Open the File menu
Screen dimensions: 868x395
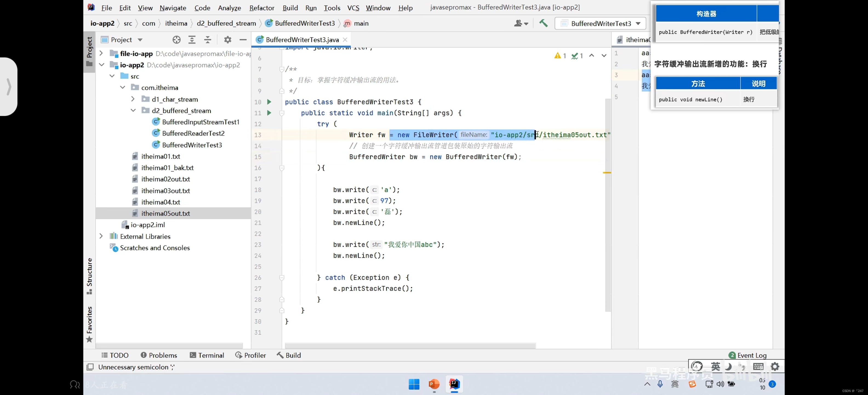[107, 8]
